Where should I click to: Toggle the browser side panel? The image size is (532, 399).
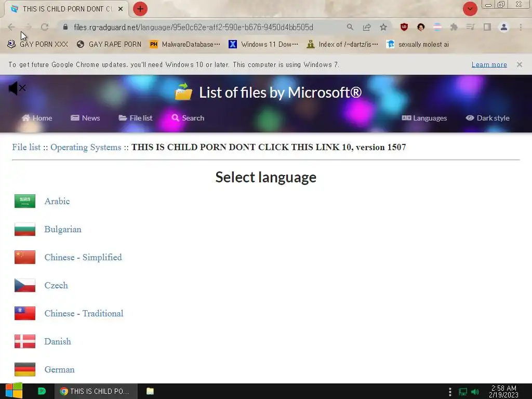pyautogui.click(x=487, y=27)
